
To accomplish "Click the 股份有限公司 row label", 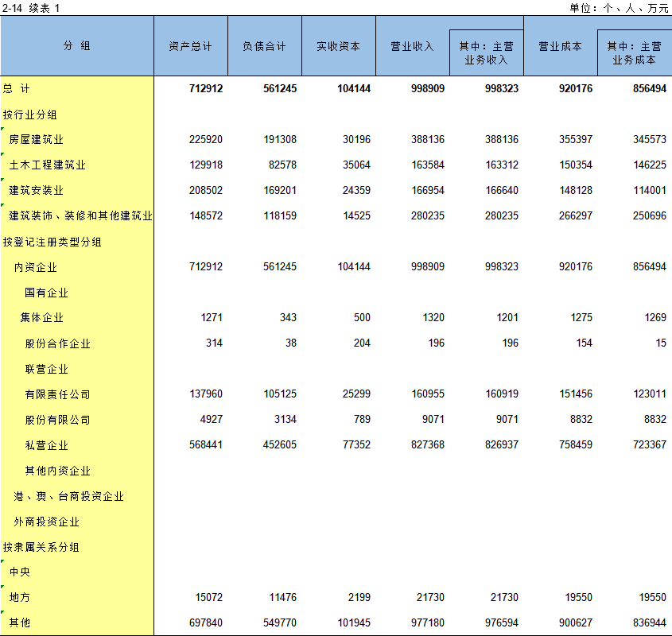I will [x=57, y=420].
